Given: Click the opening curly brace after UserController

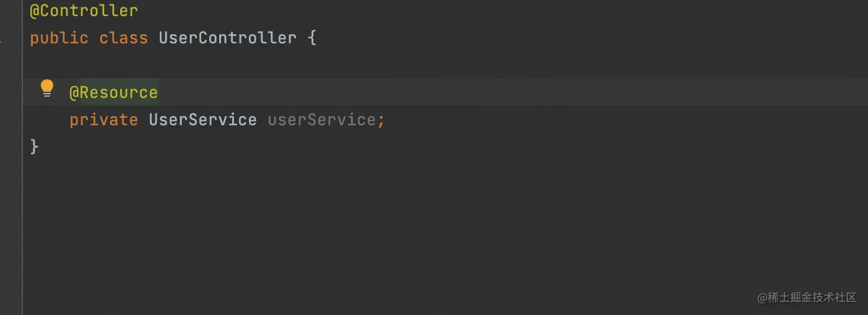Looking at the screenshot, I should point(312,38).
